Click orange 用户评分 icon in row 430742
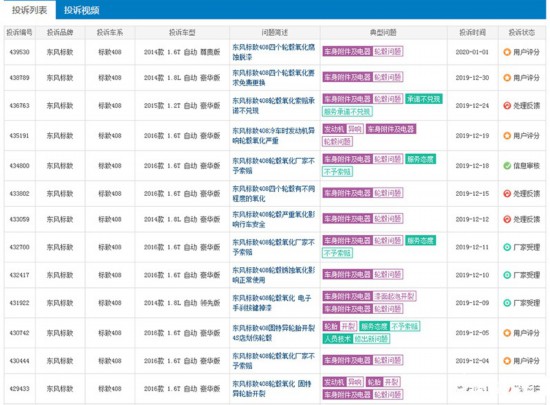The height and width of the screenshot is (405, 550). (x=507, y=333)
